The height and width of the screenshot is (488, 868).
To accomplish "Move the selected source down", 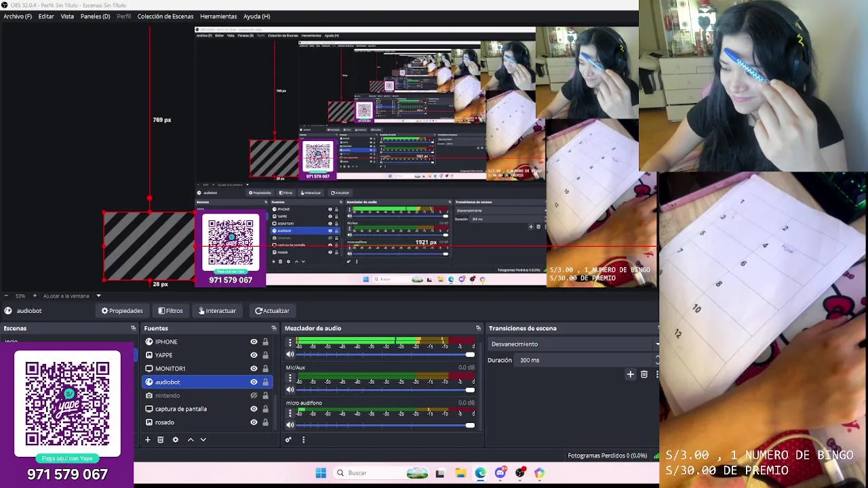I will 203,440.
